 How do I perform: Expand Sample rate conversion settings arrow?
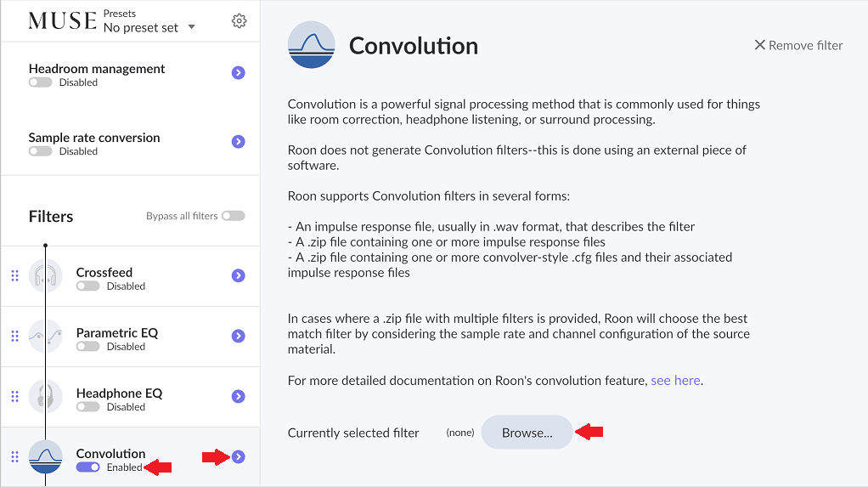(x=239, y=142)
